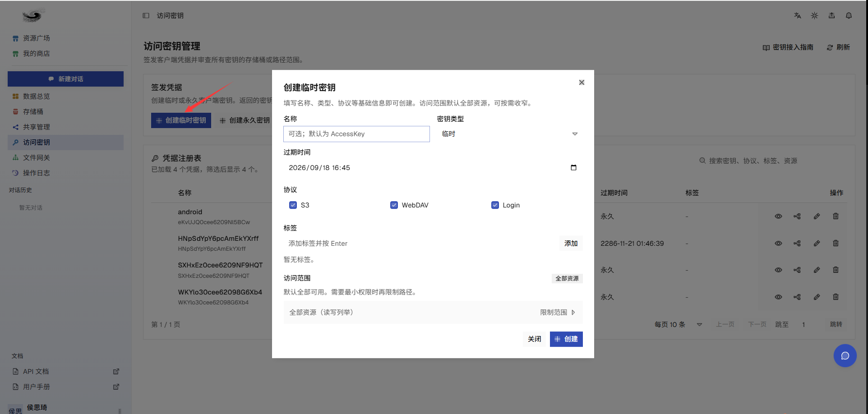Expand 限制范围 access scope option
Image resolution: width=868 pixels, height=414 pixels.
(x=558, y=312)
